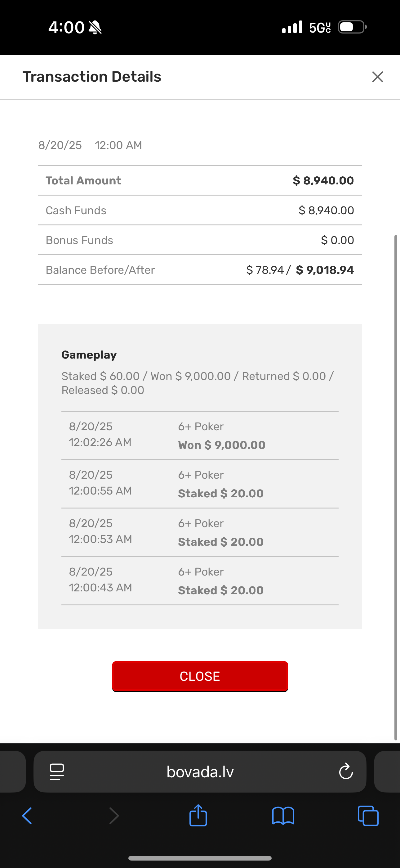
Task: Tap the Balance Before/After row
Action: pos(200,270)
